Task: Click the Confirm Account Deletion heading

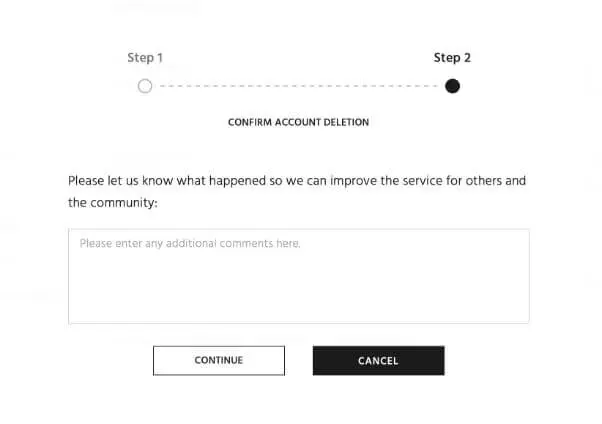Action: coord(298,122)
